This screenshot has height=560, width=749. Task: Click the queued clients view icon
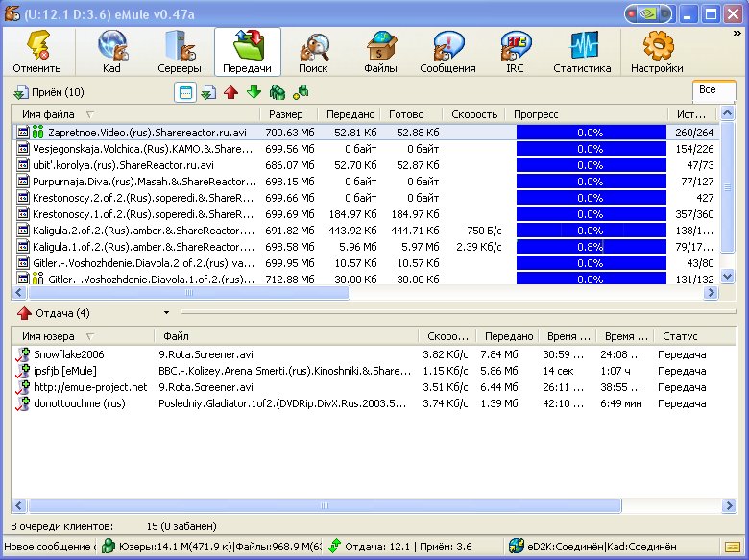pos(278,92)
